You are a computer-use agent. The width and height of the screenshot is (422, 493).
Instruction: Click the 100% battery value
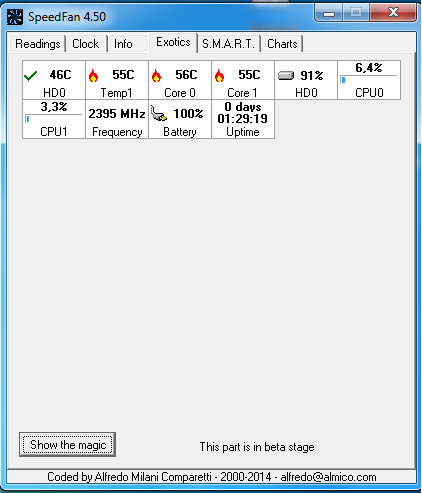click(x=188, y=114)
